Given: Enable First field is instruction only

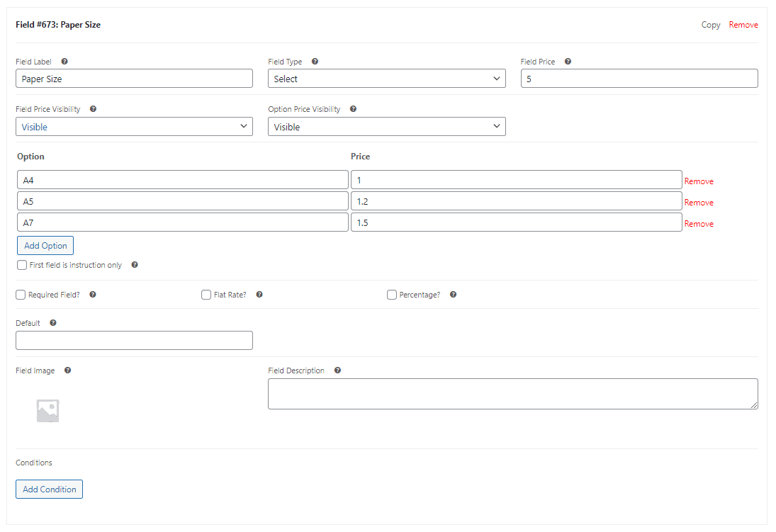Looking at the screenshot, I should (x=22, y=265).
